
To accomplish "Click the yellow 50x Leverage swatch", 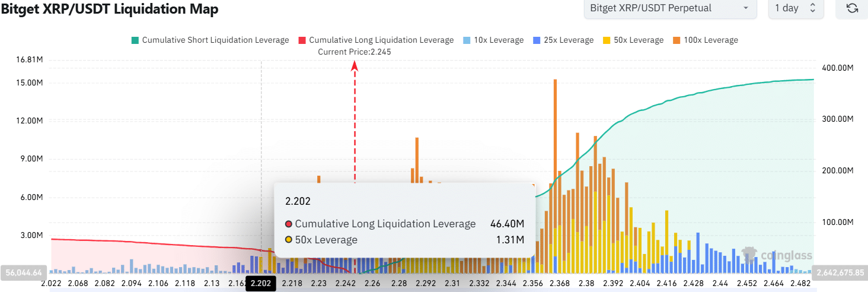I will (x=607, y=40).
